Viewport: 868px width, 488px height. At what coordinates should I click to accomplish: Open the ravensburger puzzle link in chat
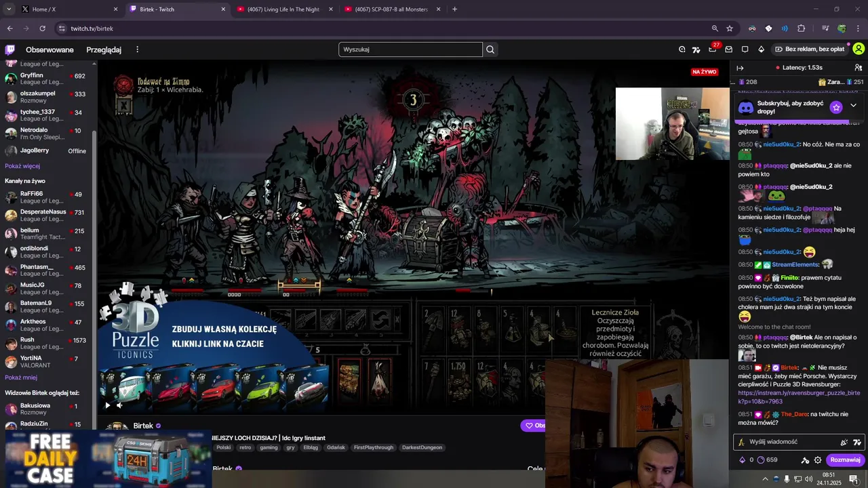point(799,397)
